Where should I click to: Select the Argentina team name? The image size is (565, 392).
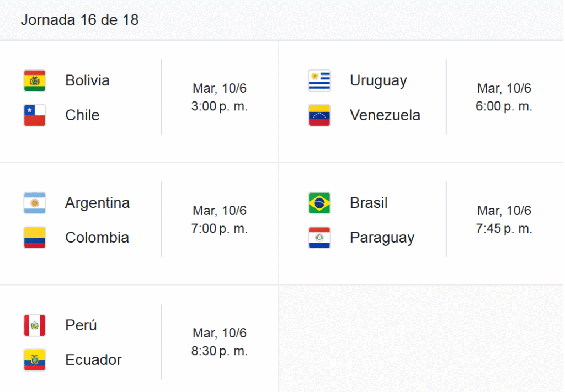97,203
